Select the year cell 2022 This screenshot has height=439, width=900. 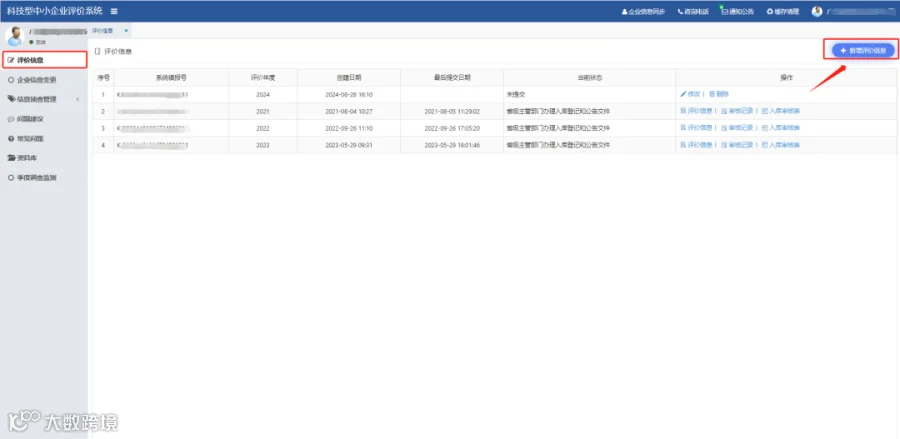(x=263, y=128)
